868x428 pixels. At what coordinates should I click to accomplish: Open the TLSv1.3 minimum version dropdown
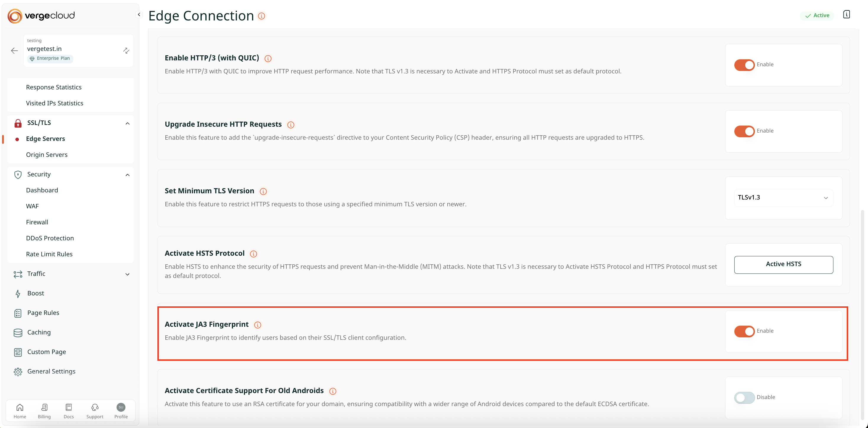783,197
